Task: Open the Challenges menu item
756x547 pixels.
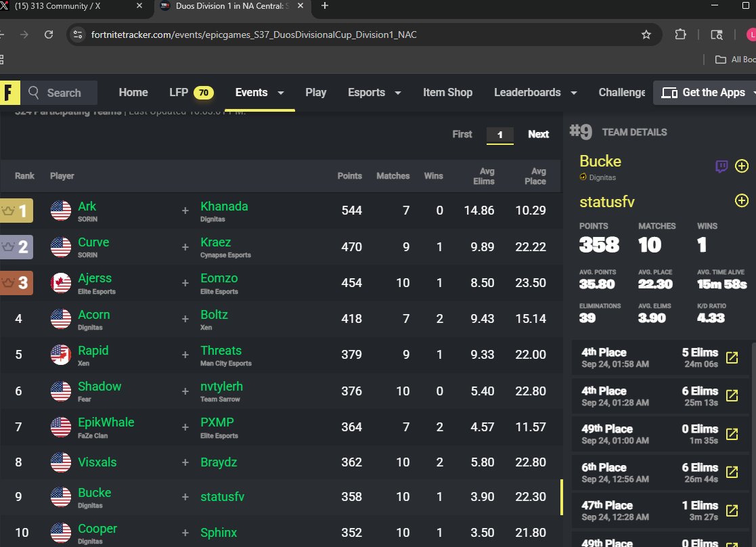Action: (622, 92)
